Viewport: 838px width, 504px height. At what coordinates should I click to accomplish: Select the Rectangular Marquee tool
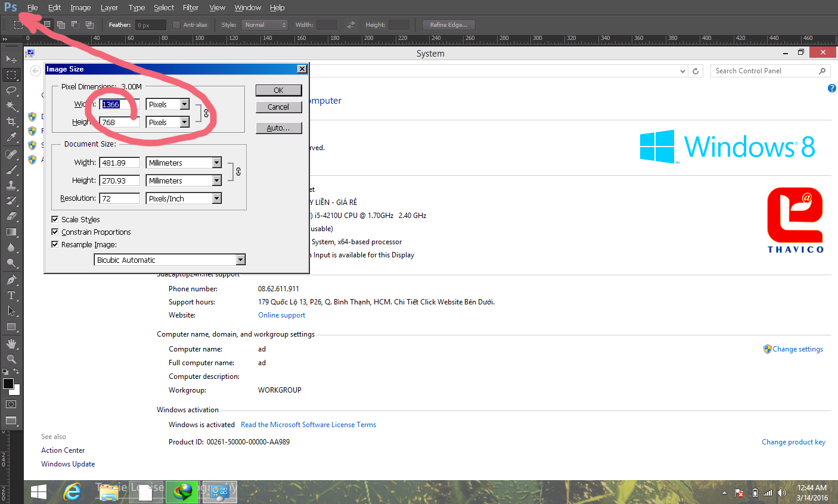pos(11,75)
